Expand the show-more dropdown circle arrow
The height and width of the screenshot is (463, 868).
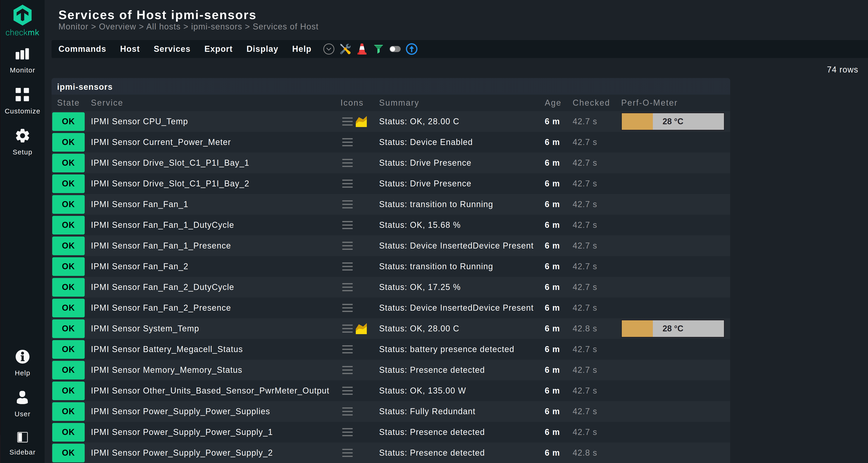(329, 49)
